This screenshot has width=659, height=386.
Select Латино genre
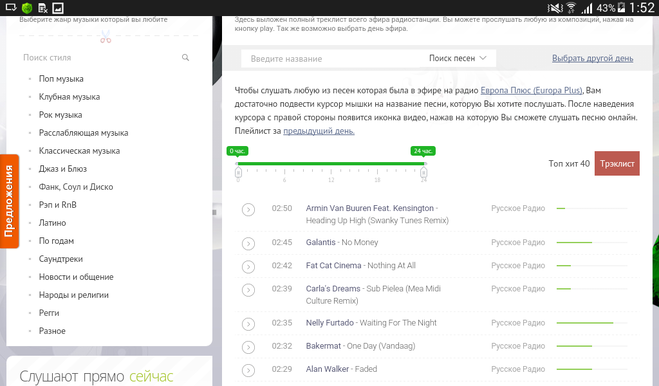tap(53, 223)
